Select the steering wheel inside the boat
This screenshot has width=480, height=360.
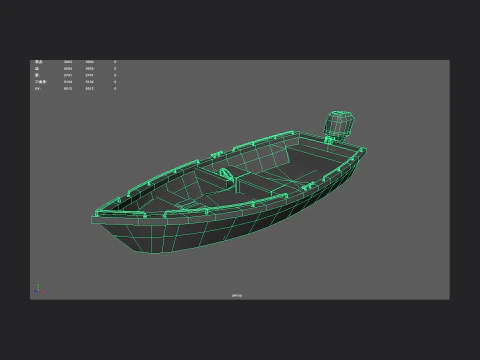(x=226, y=175)
